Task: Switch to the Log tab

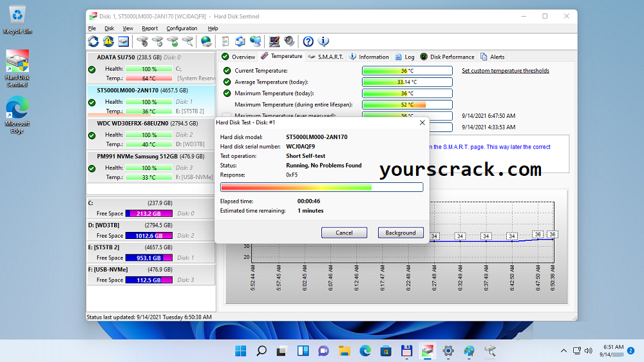Action: pyautogui.click(x=404, y=57)
